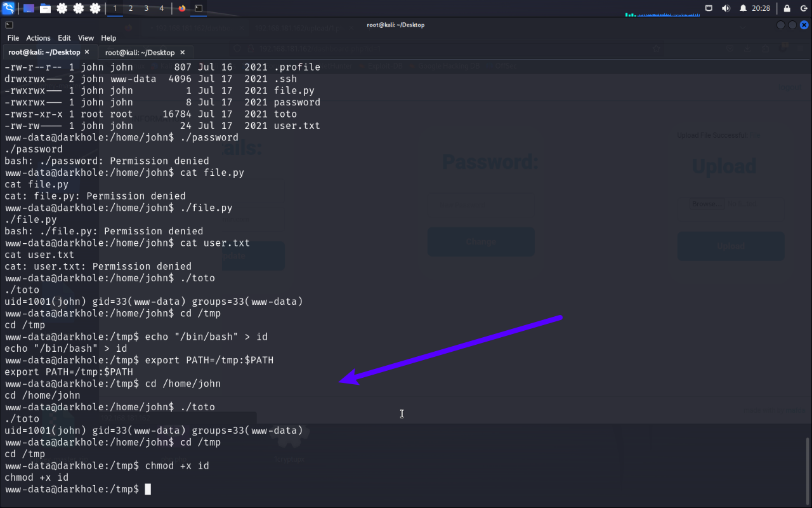Click the volume speaker icon
Image resolution: width=812 pixels, height=508 pixels.
coord(726,8)
